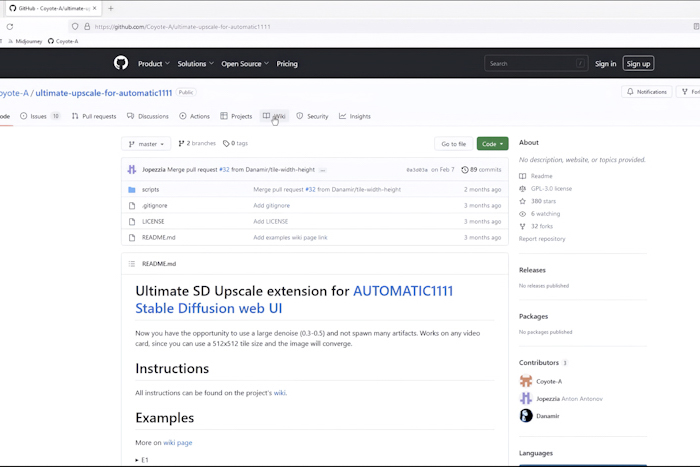Expand the E1 example disclosure triangle

click(x=137, y=460)
